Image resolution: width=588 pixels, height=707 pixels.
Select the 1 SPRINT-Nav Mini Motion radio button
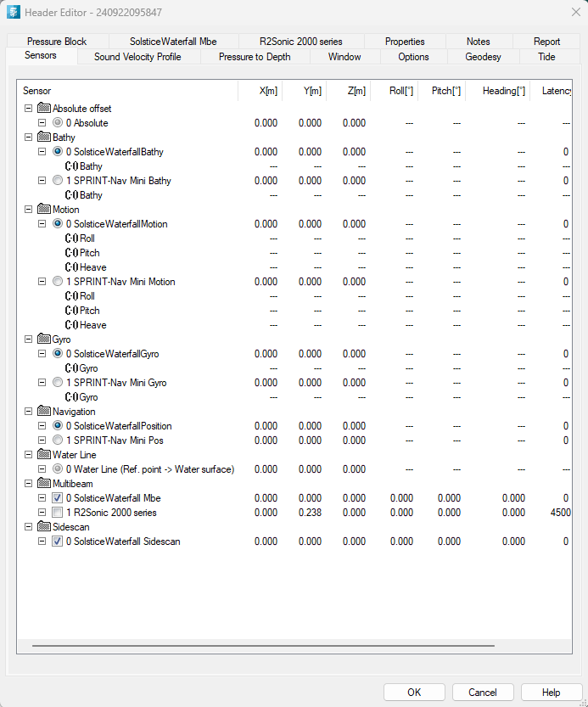click(57, 282)
